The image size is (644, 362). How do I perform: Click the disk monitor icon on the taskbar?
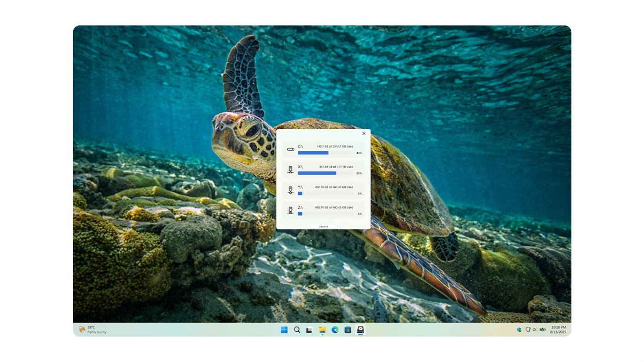point(360,329)
